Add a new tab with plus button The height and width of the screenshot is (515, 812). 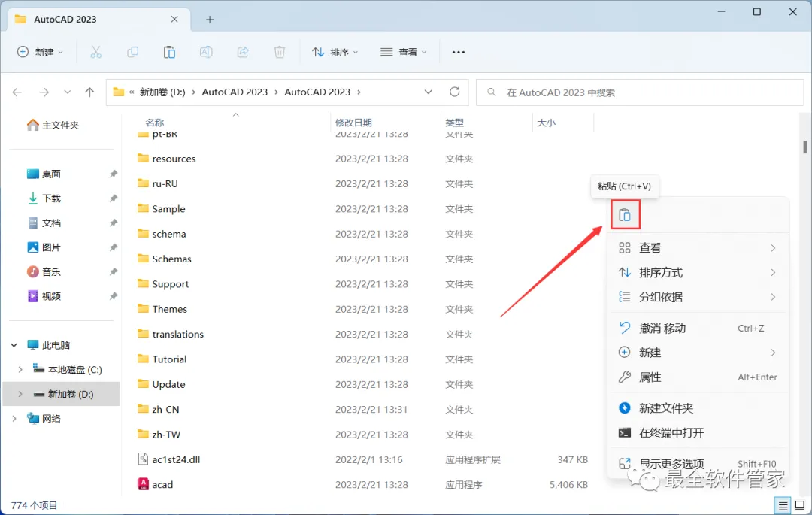[210, 19]
